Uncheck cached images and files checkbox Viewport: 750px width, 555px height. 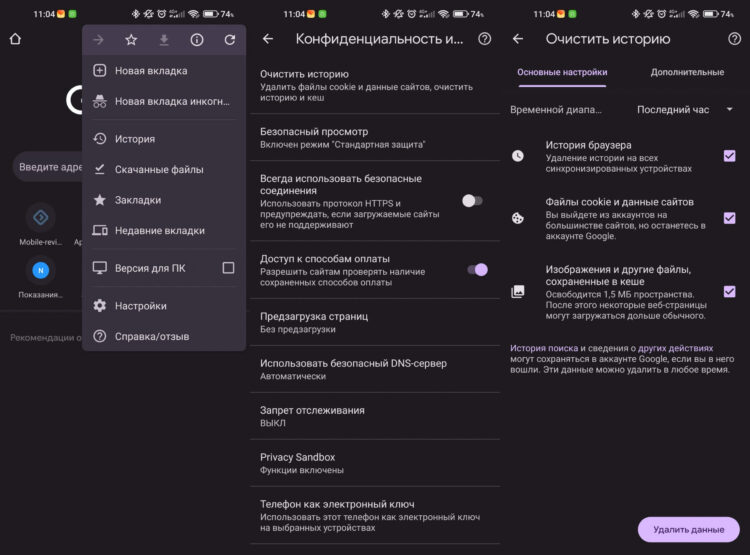pos(729,291)
